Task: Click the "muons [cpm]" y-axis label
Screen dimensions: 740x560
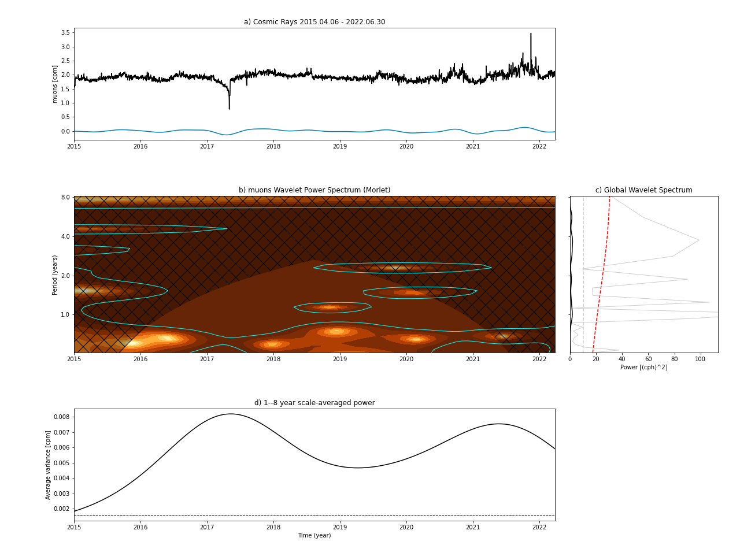Action: (x=55, y=84)
